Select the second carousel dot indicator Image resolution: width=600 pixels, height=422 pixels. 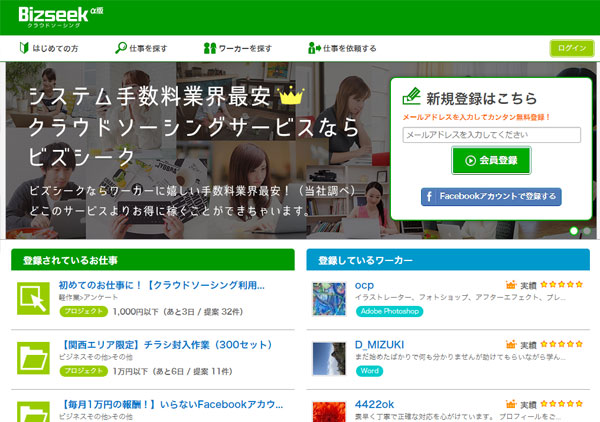click(587, 231)
